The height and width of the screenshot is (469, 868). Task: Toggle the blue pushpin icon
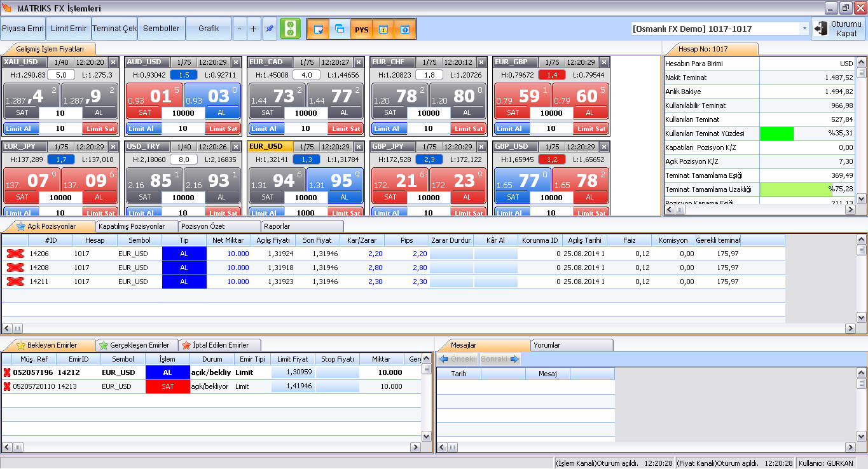pyautogui.click(x=270, y=29)
